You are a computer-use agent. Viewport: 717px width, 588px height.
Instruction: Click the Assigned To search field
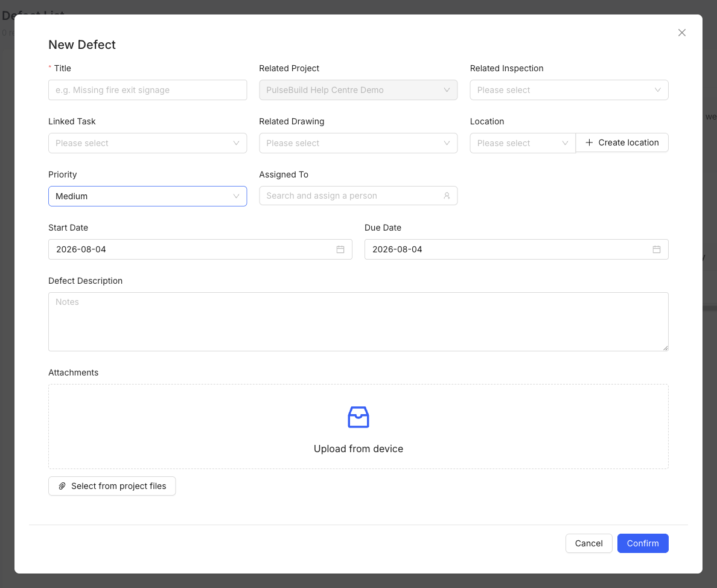tap(358, 196)
